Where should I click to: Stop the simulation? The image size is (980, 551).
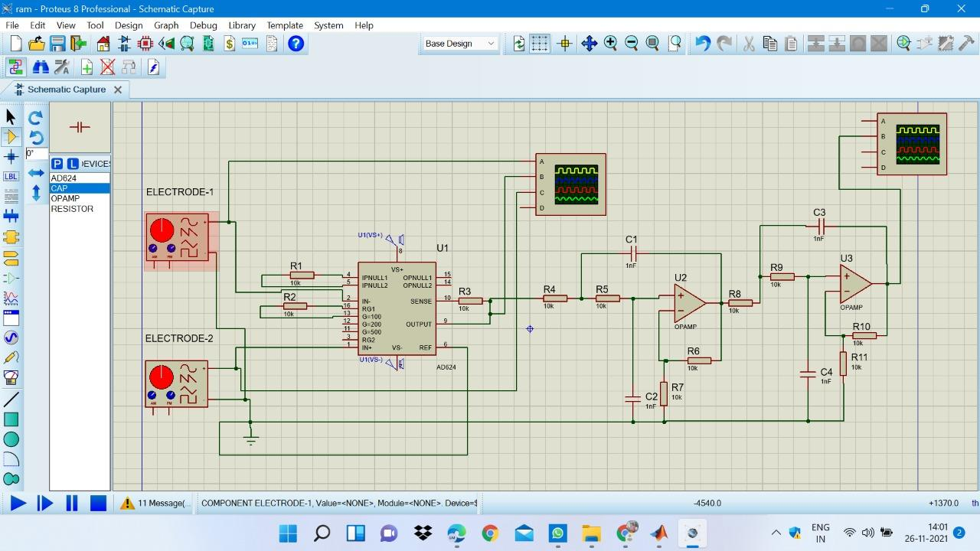coord(98,504)
